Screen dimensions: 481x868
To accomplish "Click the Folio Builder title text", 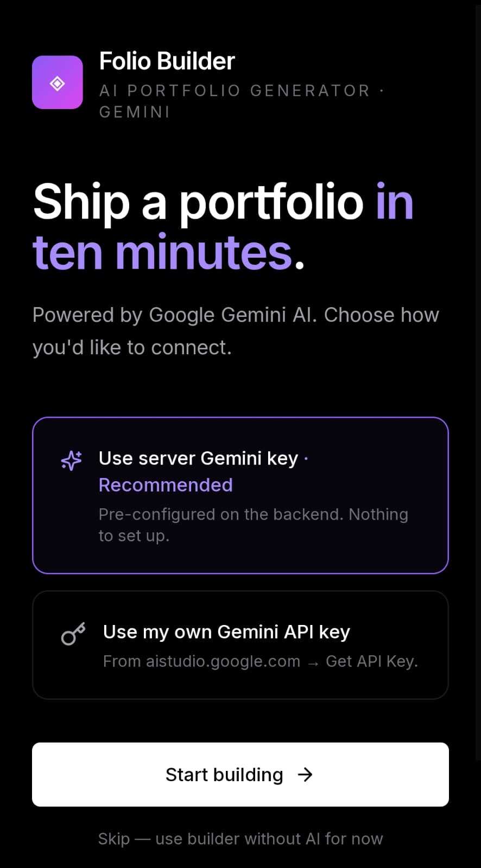I will (167, 61).
